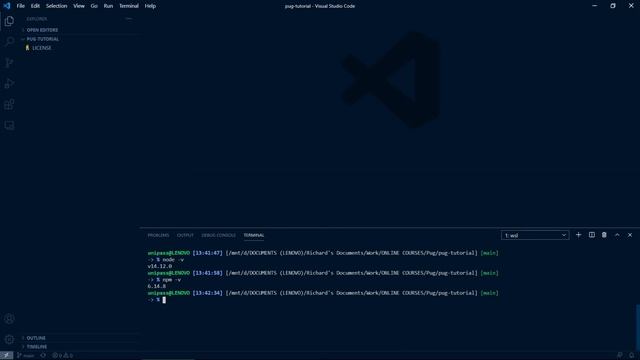
Task: Click the remote WSL status bar indicator
Action: coord(7,356)
